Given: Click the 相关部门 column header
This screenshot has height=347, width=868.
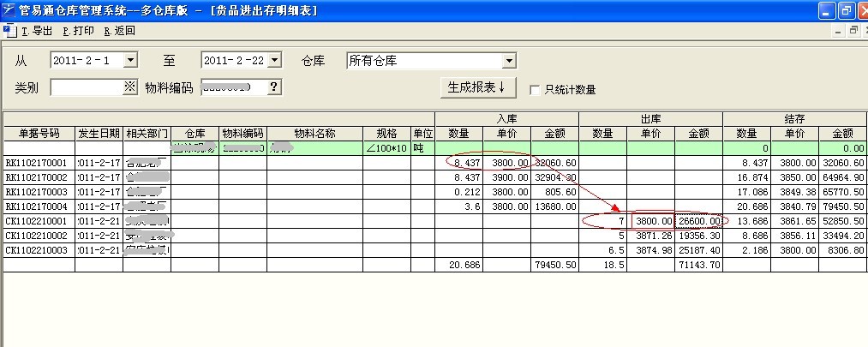Looking at the screenshot, I should 147,134.
